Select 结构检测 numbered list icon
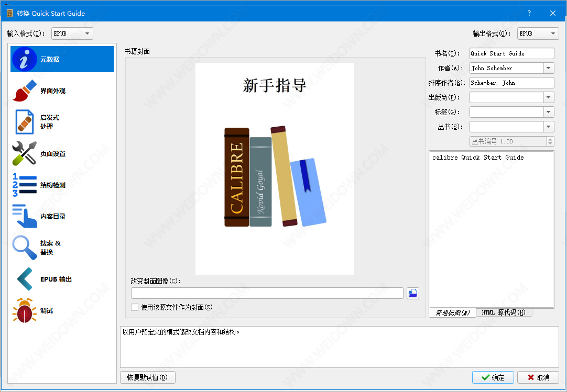Viewport: 567px width, 392px height. 24,185
